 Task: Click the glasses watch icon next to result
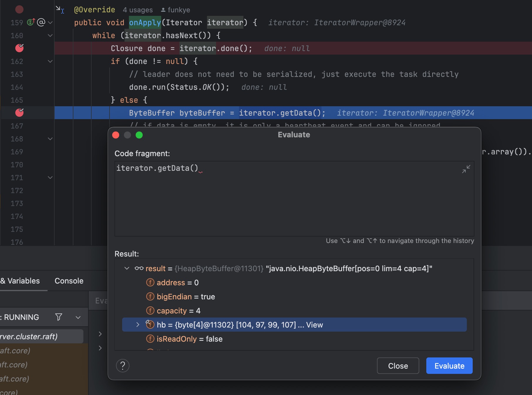click(x=139, y=268)
